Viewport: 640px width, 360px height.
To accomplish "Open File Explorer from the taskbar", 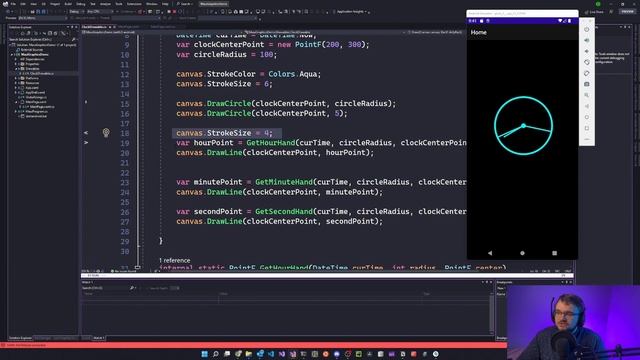I will click(x=249, y=354).
